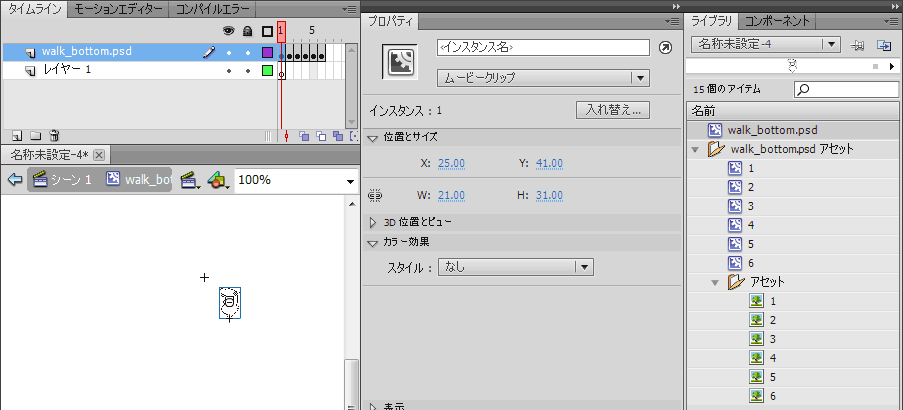Collapse the walk_bottom.psd アセット folder

(x=696, y=149)
